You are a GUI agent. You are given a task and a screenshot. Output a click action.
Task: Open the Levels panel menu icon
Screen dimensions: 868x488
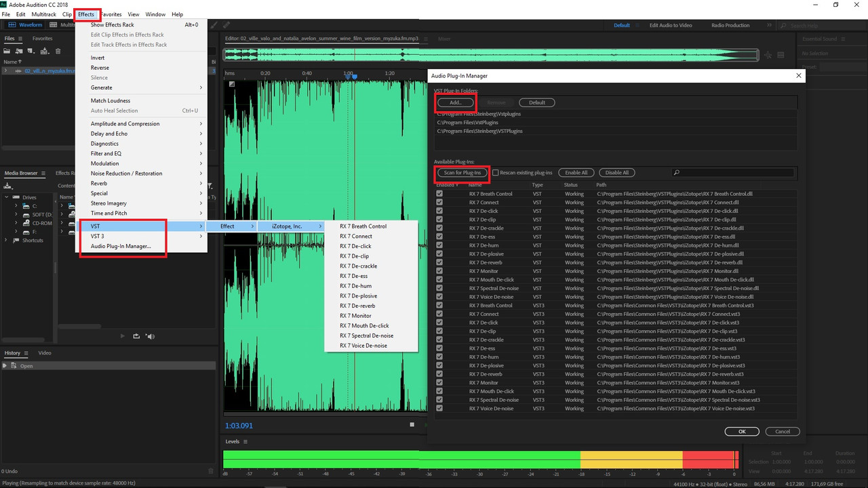(245, 441)
